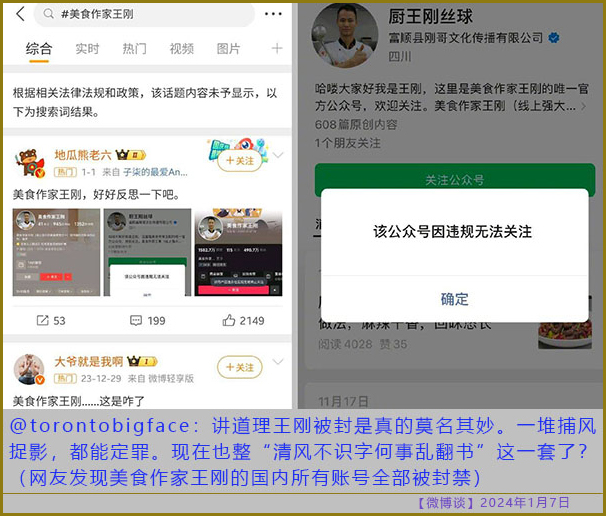Follow 大爷就是我啊 with +关注
This screenshot has width=606, height=516.
coord(240,367)
